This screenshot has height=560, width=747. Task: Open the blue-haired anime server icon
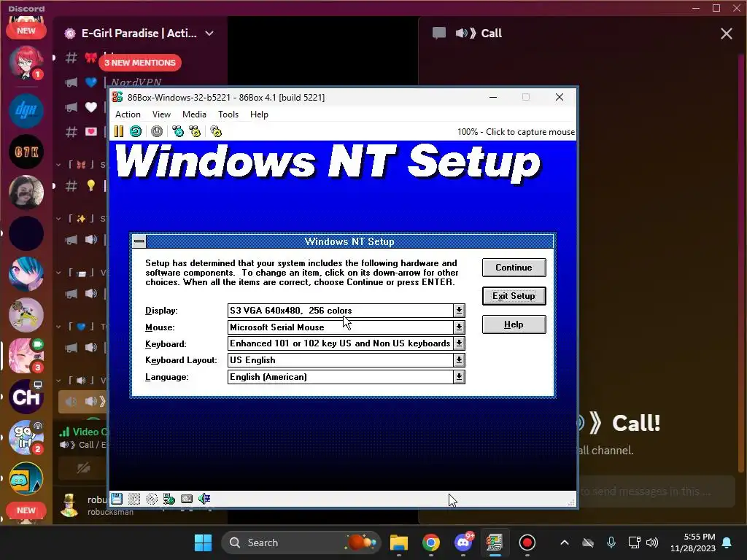[x=26, y=274]
